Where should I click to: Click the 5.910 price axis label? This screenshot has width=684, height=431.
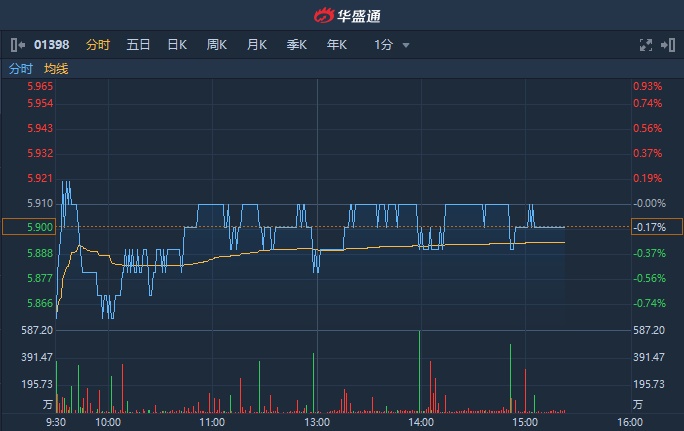point(40,203)
